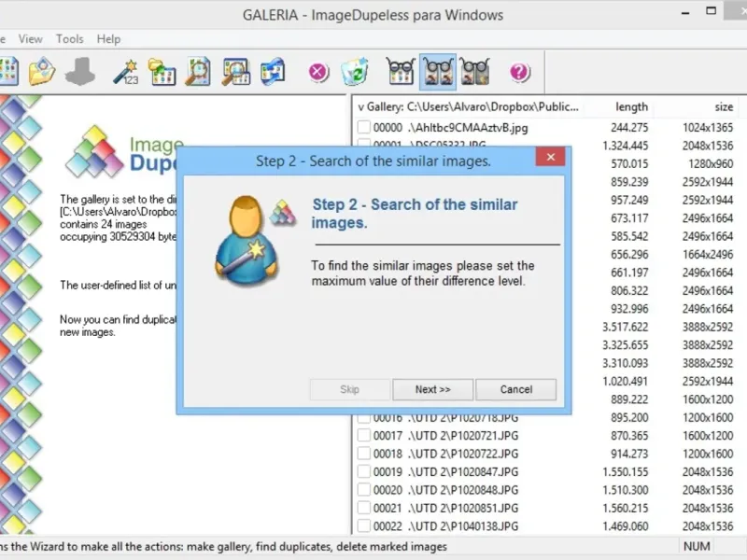Image resolution: width=747 pixels, height=560 pixels.
Task: Click length value 3.517.622
Action: pos(625,327)
